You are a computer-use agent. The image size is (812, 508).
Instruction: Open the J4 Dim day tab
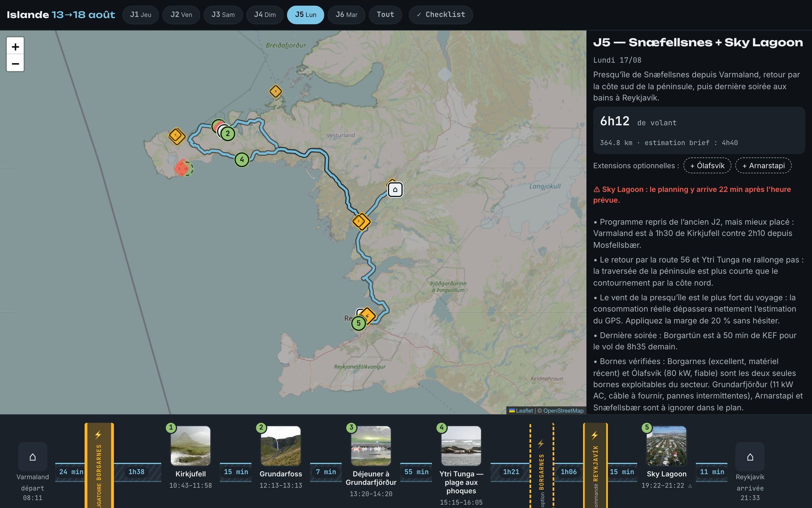(x=265, y=15)
